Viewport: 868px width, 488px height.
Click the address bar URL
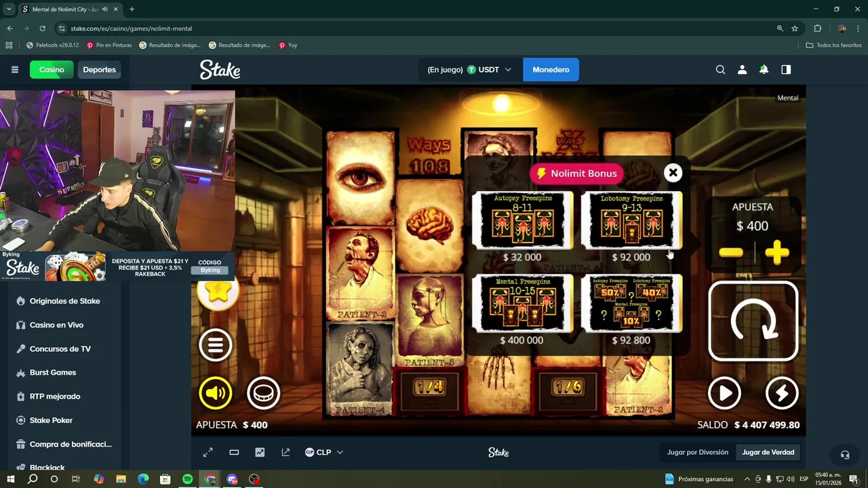pyautogui.click(x=132, y=28)
